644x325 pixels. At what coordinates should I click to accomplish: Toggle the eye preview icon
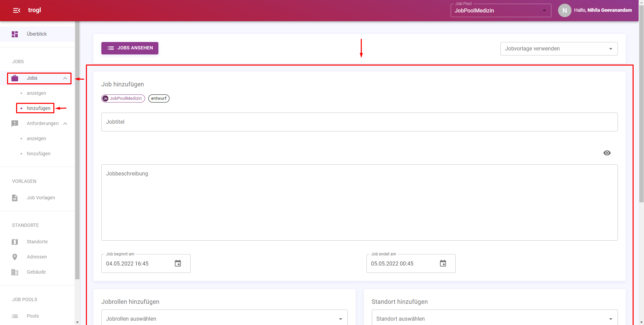(607, 153)
